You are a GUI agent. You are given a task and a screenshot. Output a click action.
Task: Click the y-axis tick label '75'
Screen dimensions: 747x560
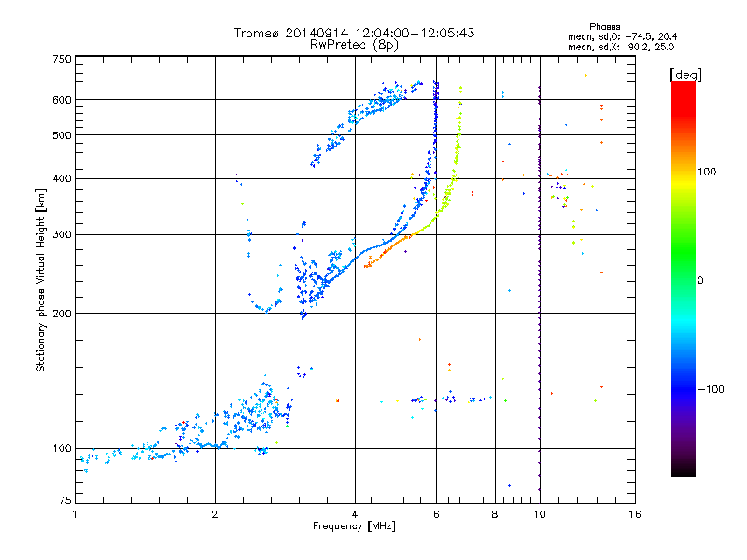point(65,500)
